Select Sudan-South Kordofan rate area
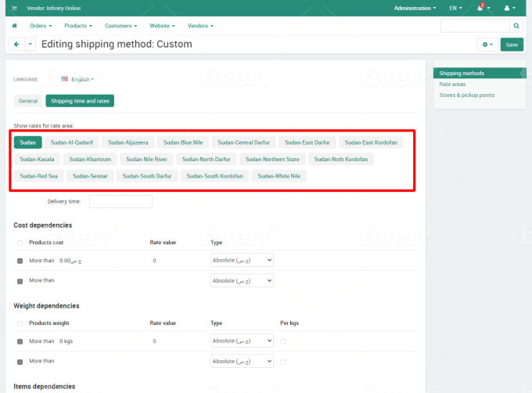This screenshot has height=393, width=532. [214, 176]
